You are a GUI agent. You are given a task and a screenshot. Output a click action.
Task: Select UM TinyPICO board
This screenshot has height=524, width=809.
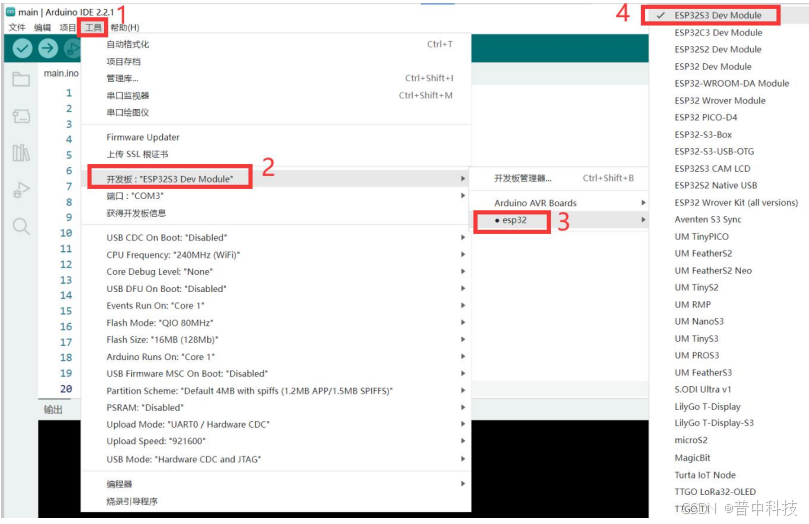(729, 237)
